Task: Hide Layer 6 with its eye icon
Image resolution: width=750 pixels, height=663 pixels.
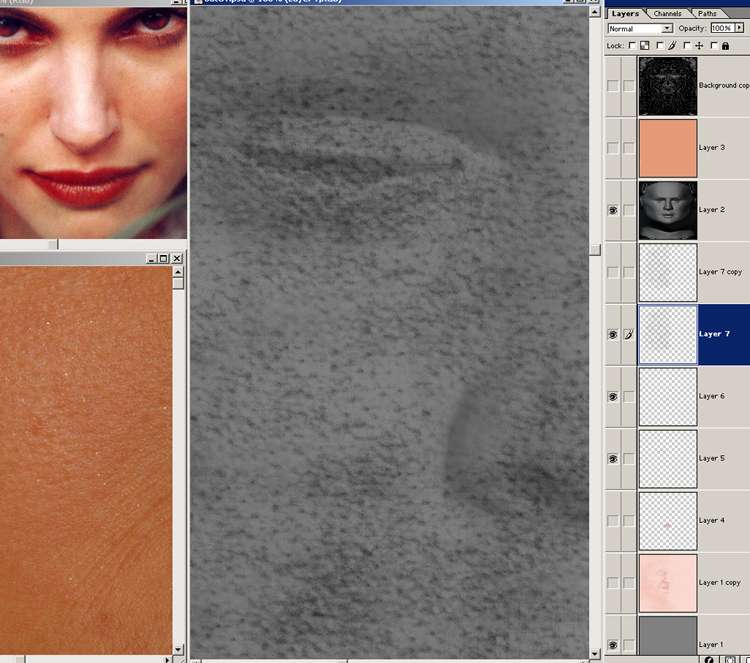Action: click(613, 396)
